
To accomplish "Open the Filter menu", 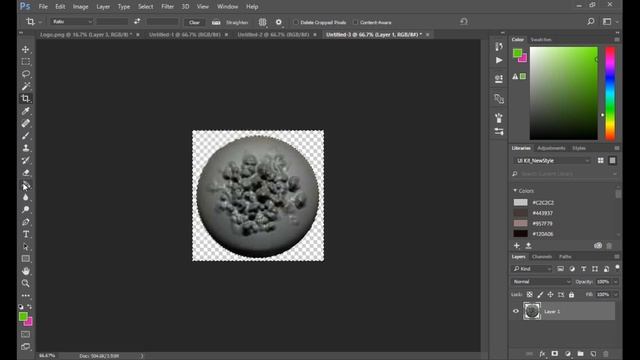I will pyautogui.click(x=167, y=7).
